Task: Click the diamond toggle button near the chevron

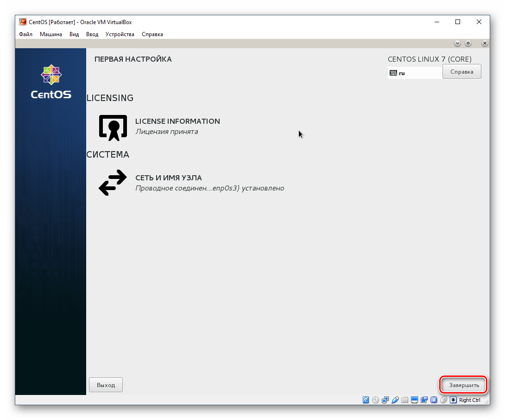Action: coord(468,43)
